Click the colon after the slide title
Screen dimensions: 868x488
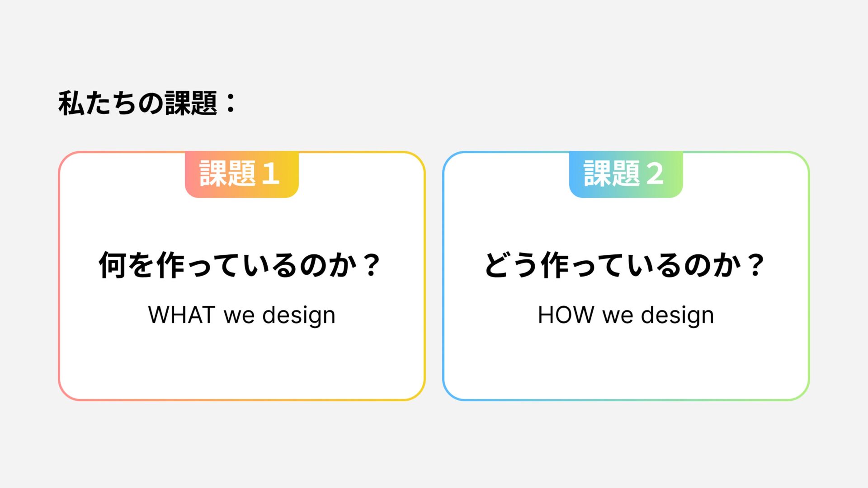click(231, 103)
